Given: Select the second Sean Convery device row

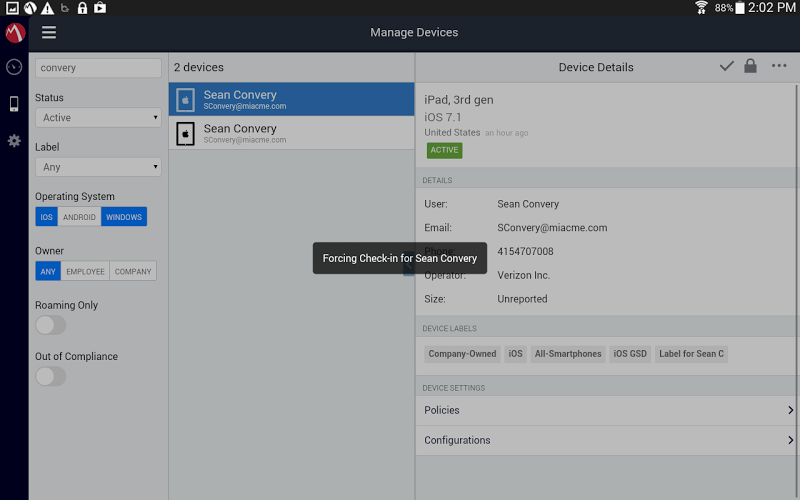Looking at the screenshot, I should [291, 133].
